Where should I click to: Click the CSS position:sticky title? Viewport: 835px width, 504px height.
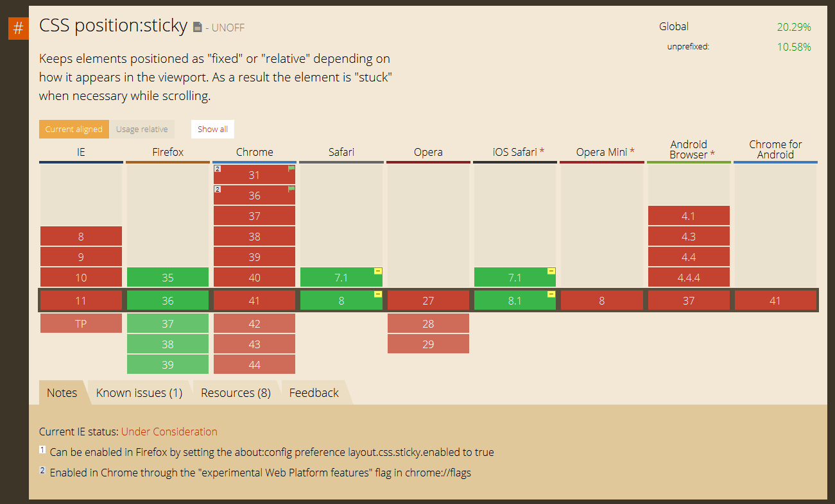[x=114, y=26]
